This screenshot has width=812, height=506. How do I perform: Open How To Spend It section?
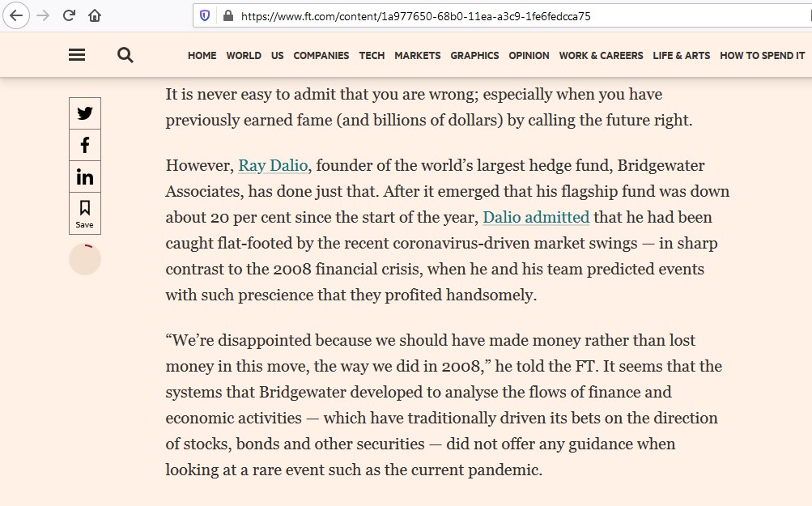tap(763, 55)
